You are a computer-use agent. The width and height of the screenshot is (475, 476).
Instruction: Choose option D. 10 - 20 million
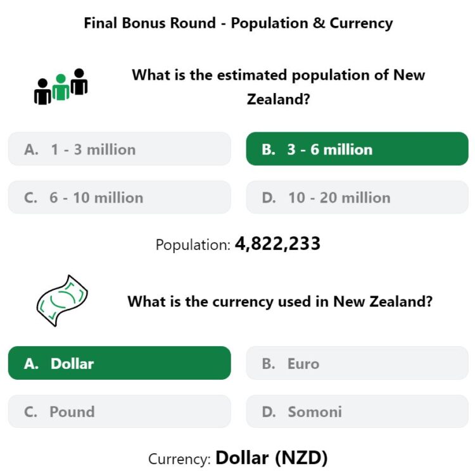[x=357, y=197]
